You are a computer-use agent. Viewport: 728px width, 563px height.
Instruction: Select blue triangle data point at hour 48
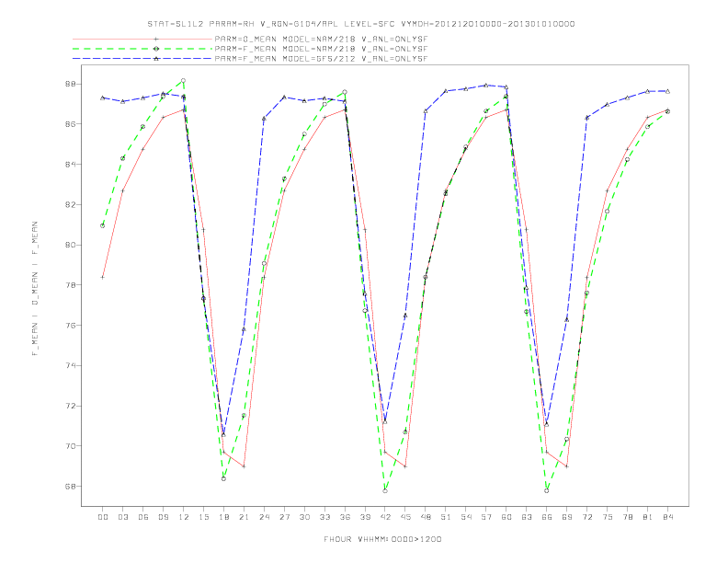click(426, 111)
